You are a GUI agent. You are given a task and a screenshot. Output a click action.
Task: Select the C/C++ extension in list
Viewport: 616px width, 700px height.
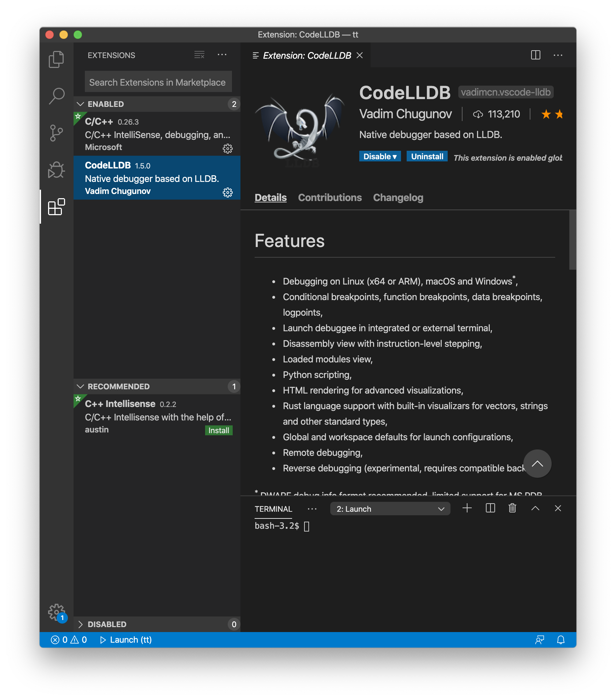pos(157,134)
